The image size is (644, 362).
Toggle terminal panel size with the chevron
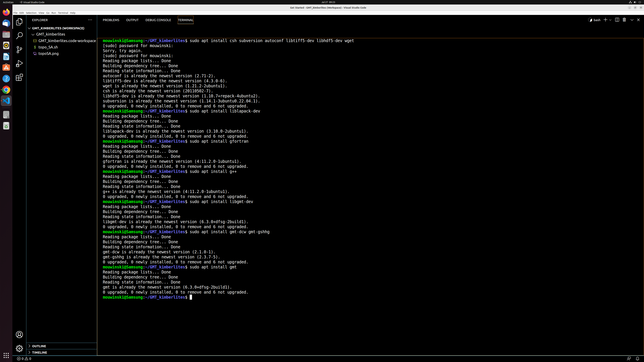tap(632, 20)
